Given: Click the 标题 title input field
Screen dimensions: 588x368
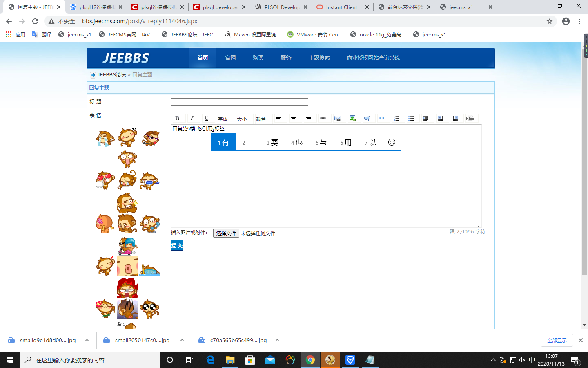Looking at the screenshot, I should click(x=240, y=102).
